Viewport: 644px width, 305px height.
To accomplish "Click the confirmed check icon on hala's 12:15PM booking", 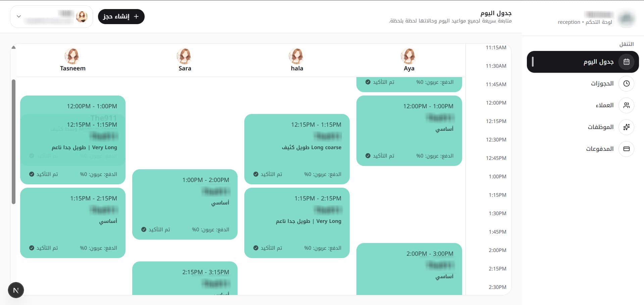I will 256,174.
